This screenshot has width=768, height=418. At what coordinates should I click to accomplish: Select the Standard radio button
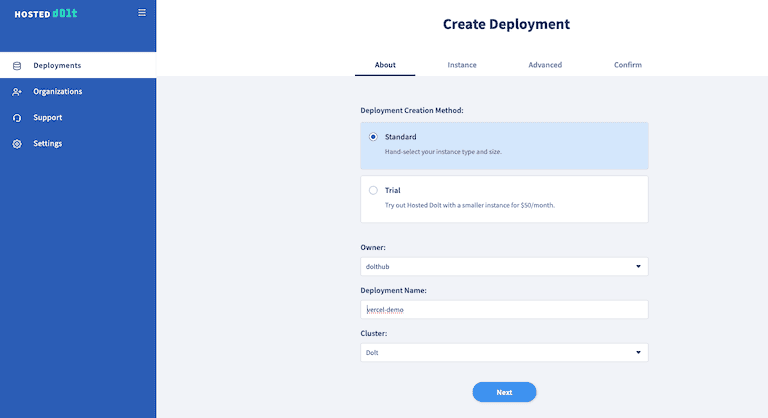(x=373, y=137)
